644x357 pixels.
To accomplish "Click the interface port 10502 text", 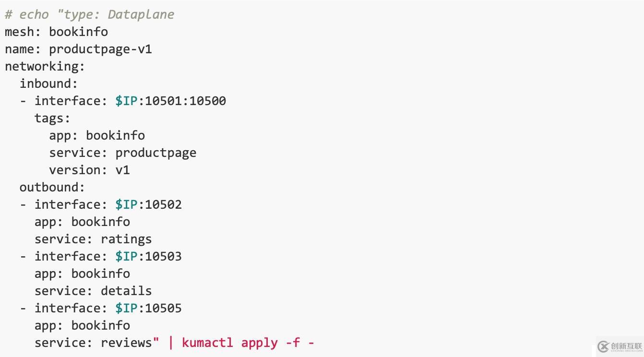I will click(163, 204).
